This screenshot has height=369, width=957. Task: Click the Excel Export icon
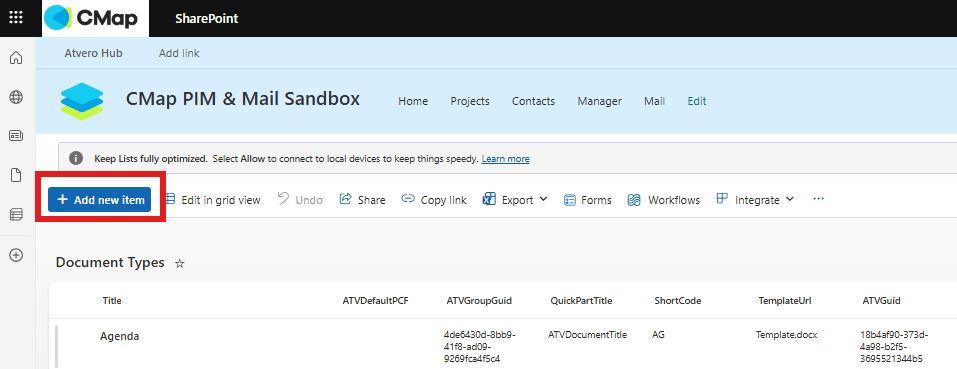(x=489, y=199)
